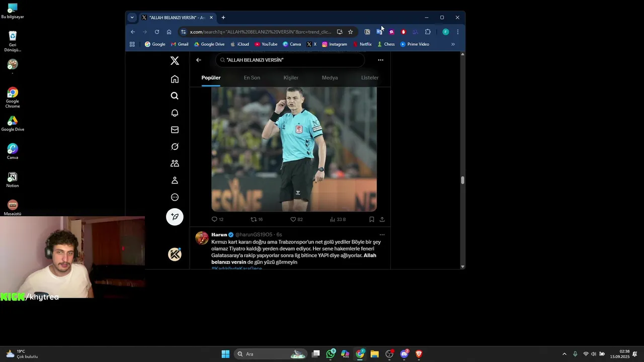Like the tweet with 82 likes
644x362 pixels.
296,219
